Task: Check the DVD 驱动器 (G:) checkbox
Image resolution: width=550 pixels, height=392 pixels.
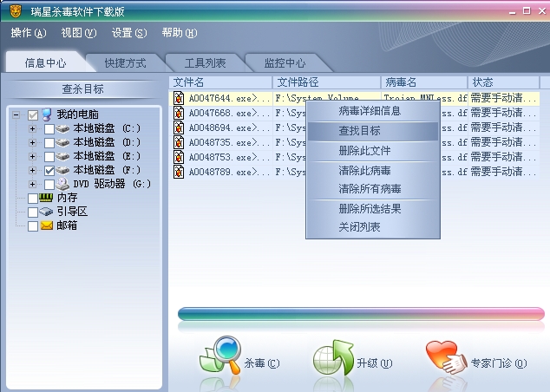Action: click(x=49, y=185)
